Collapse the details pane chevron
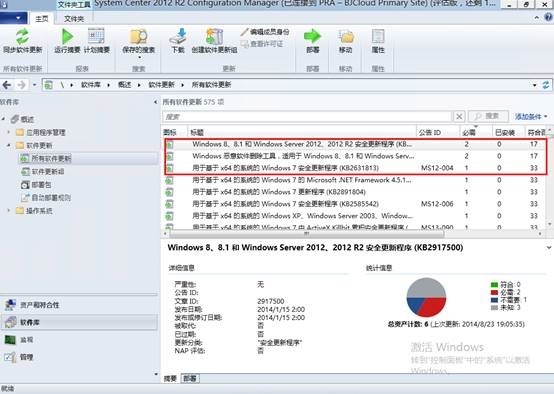This screenshot has height=394, width=554. [x=549, y=248]
